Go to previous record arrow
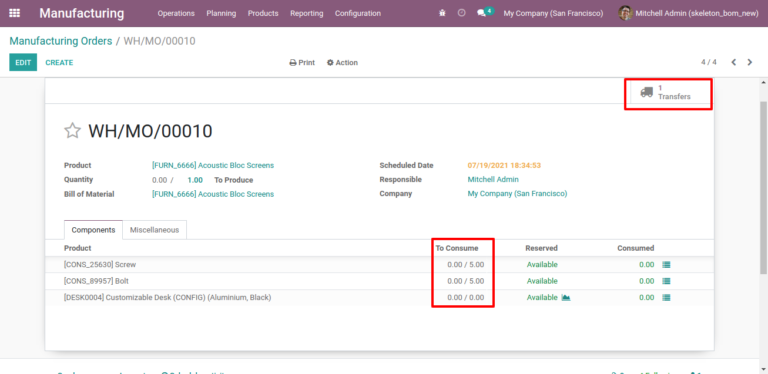Screen dimensions: 768x374 point(734,62)
